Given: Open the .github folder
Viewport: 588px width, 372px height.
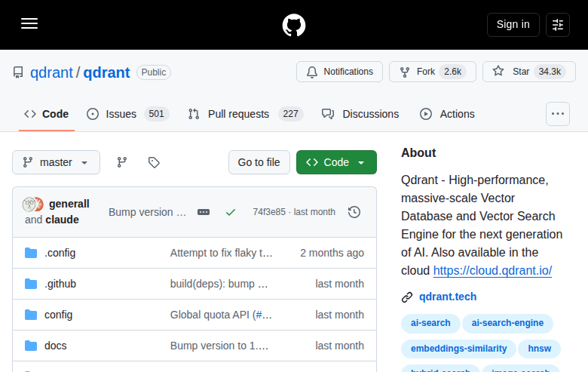Looking at the screenshot, I should click(60, 284).
